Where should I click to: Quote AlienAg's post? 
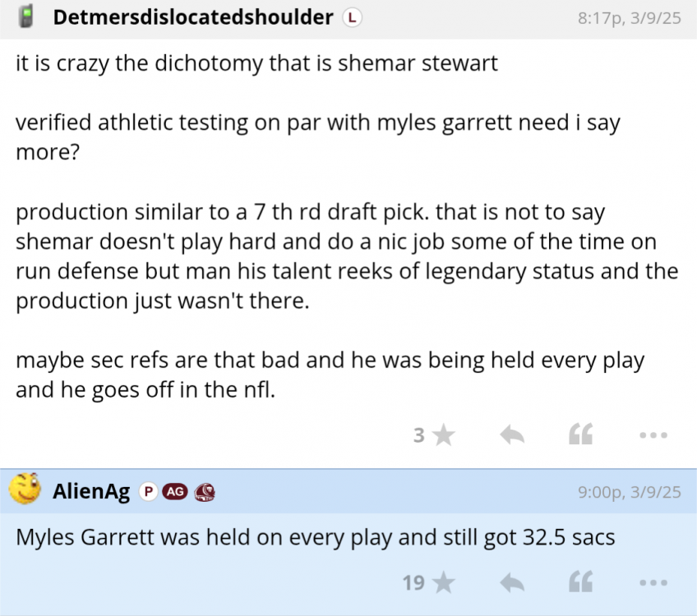pyautogui.click(x=581, y=583)
